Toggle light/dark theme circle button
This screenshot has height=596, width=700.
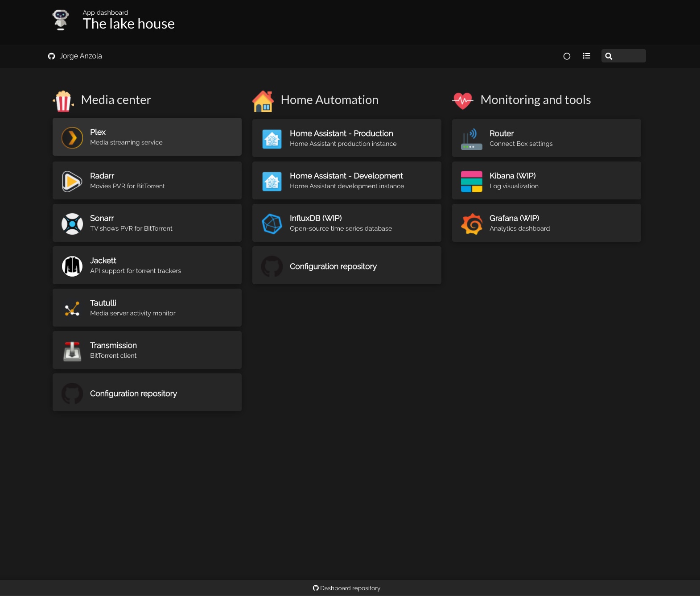click(x=567, y=56)
